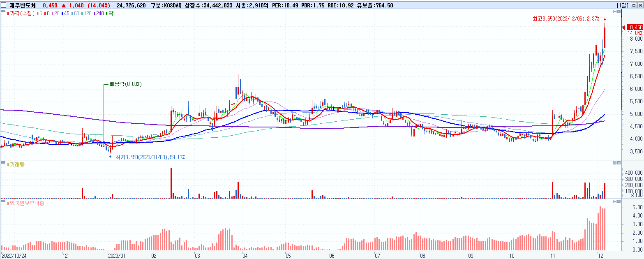Close the 외국인보유비중 panel
This screenshot has height=259, width=644.
pos(619,201)
